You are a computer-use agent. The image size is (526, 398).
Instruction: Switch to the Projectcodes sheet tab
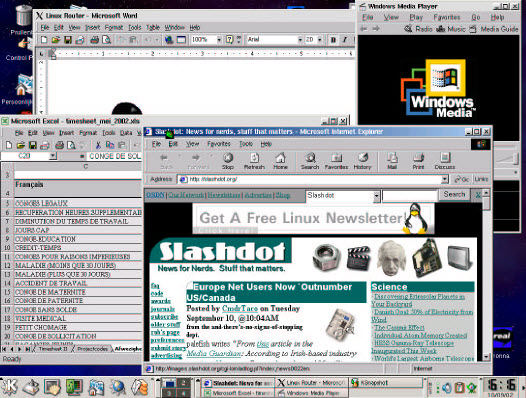coord(92,349)
